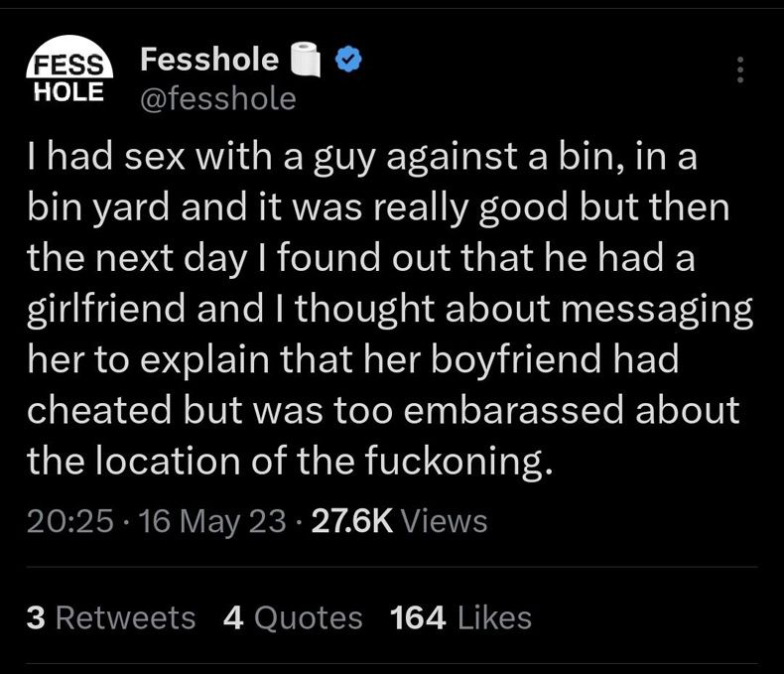This screenshot has height=674, width=784.
Task: Show the 4 Quotes list
Action: point(293,617)
